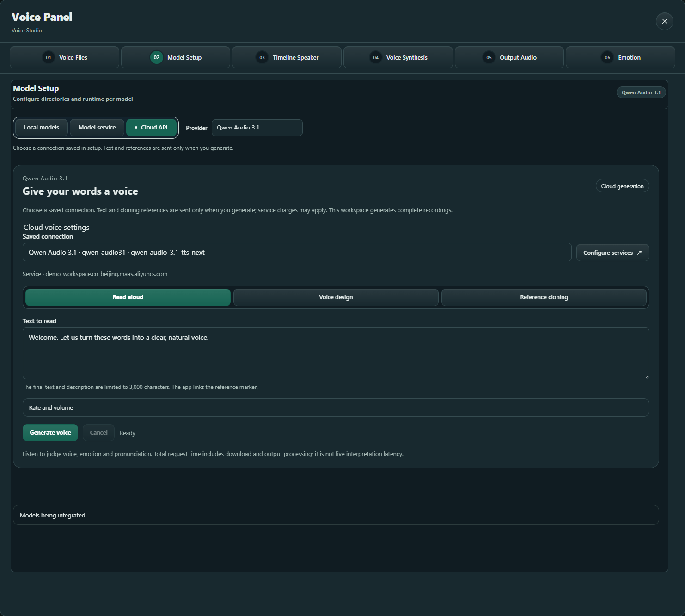Screen dimensions: 685x616
Task: Click the service address demo-workspace.cn-beijing.maas.aliyuncs.com
Action: point(106,274)
